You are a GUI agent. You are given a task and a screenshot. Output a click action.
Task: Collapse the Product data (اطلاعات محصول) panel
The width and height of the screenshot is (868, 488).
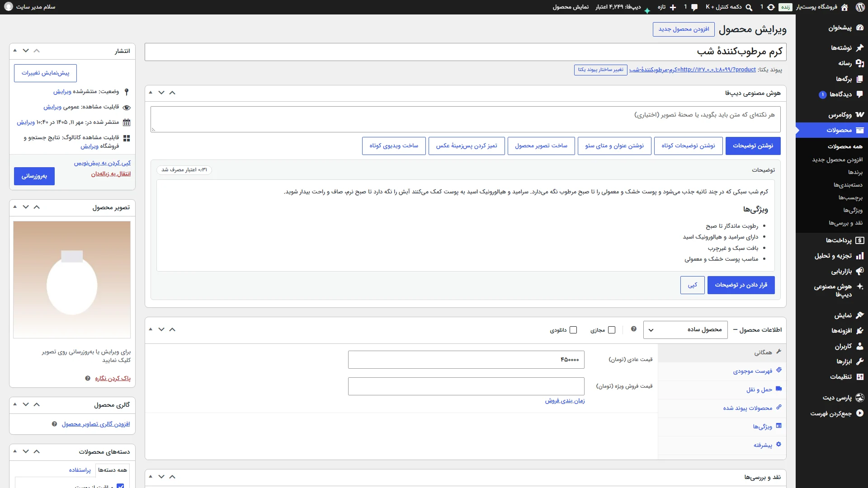coord(151,329)
